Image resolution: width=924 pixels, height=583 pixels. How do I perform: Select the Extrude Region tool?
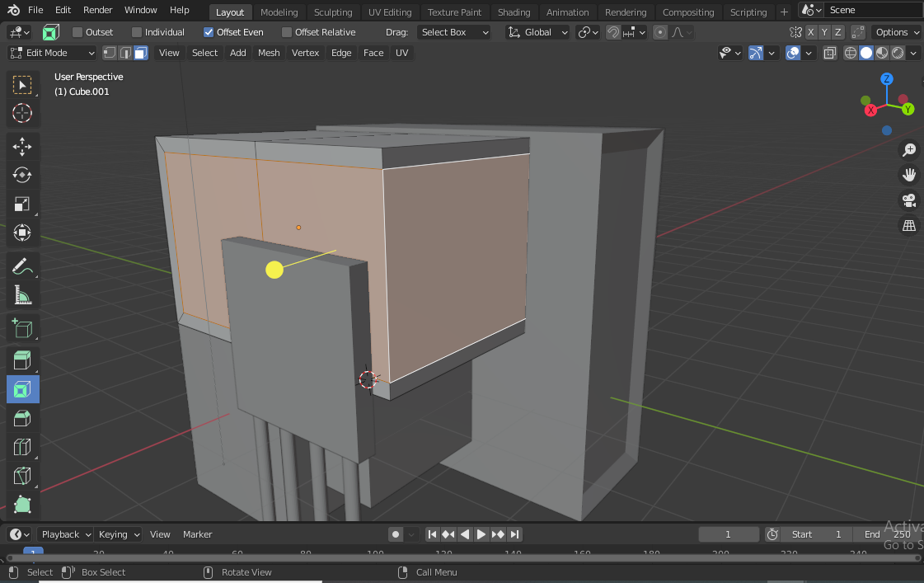click(22, 360)
